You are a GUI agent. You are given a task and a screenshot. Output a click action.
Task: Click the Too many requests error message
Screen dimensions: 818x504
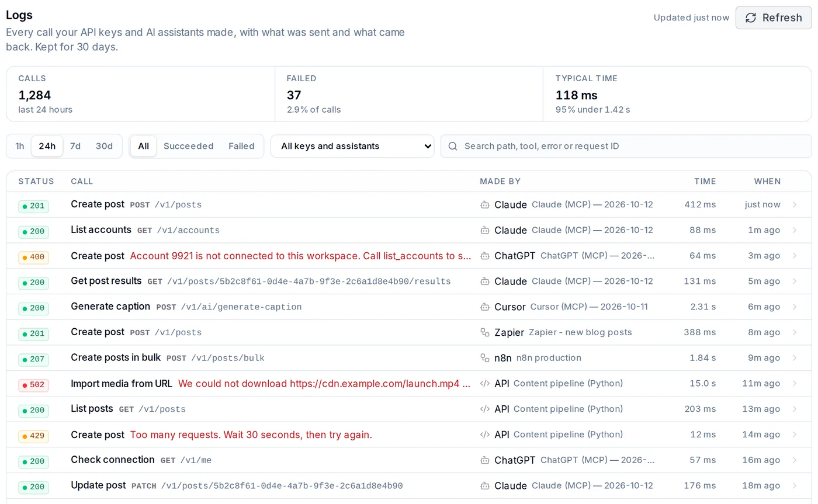(x=251, y=435)
